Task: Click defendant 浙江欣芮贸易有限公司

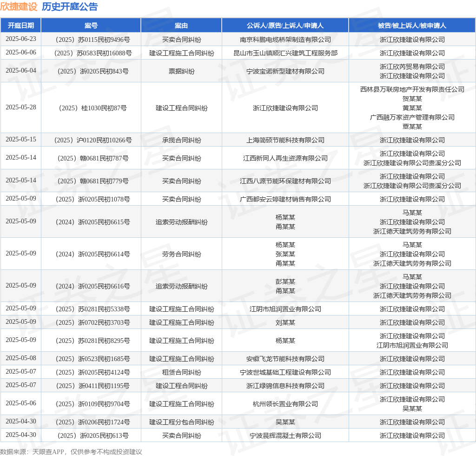Action: click(412, 67)
